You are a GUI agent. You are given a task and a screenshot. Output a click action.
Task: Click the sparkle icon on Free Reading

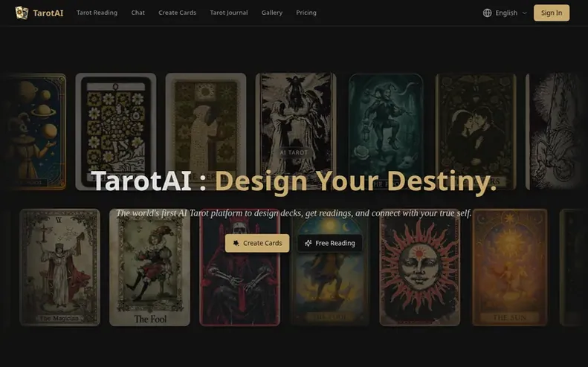tap(308, 243)
